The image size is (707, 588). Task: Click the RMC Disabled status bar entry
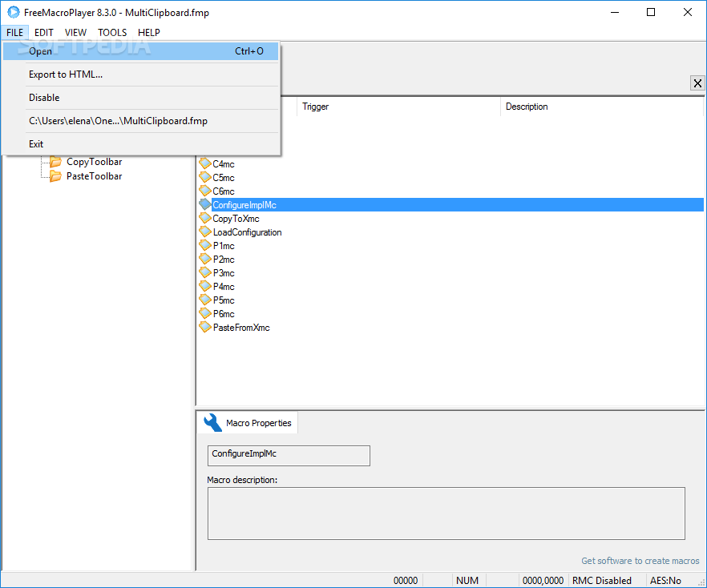[601, 580]
